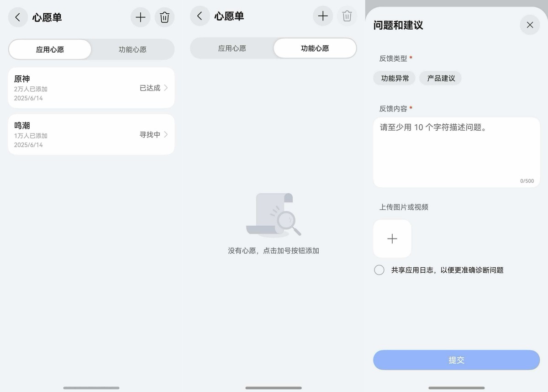
Task: Tap 1万人已添加 under 鸣潮
Action: (31, 136)
